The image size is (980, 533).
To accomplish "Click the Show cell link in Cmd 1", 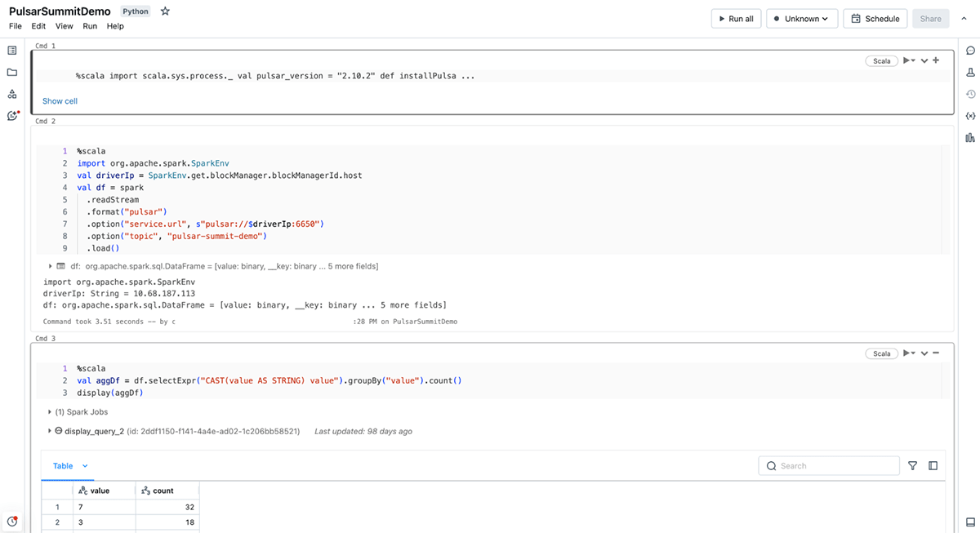I will pos(60,101).
